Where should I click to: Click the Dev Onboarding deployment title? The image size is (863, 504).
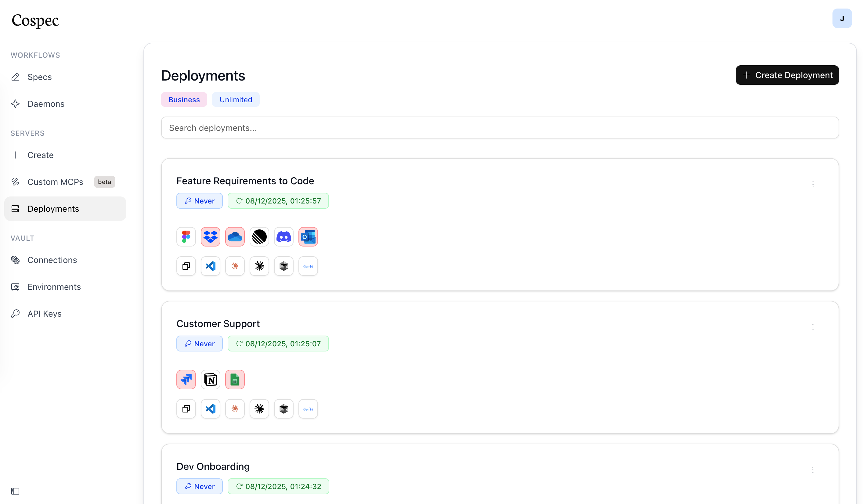coord(213,466)
